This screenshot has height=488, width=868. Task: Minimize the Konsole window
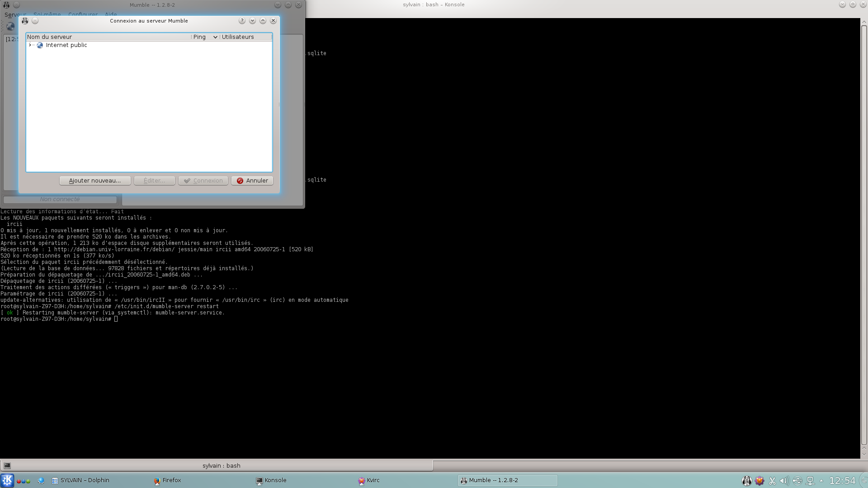pos(842,5)
